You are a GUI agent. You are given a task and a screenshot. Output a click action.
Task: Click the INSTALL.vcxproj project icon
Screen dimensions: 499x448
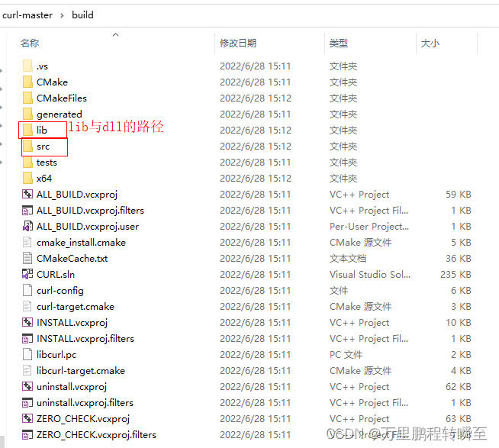tap(27, 322)
